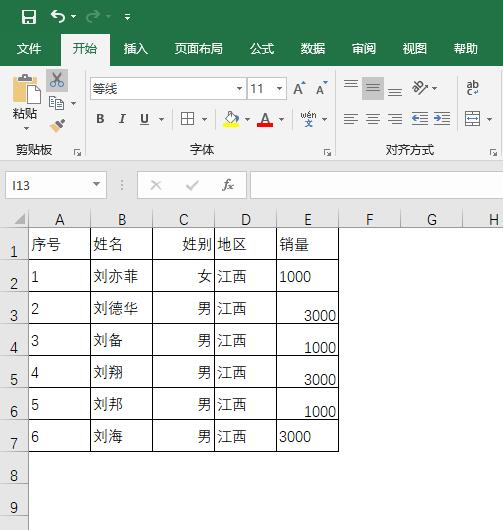This screenshot has width=503, height=530.
Task: Switch to the 审阅 tab
Action: 364,49
